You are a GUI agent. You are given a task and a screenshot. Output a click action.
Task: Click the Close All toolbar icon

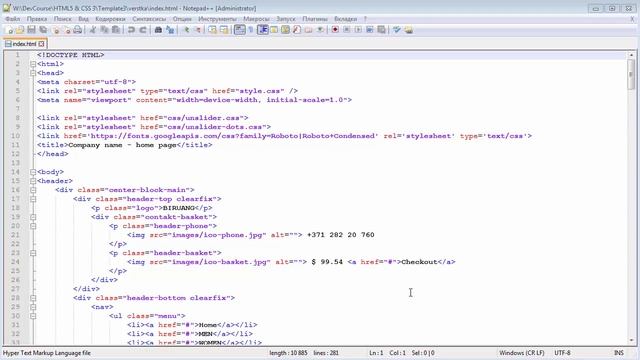[67, 30]
